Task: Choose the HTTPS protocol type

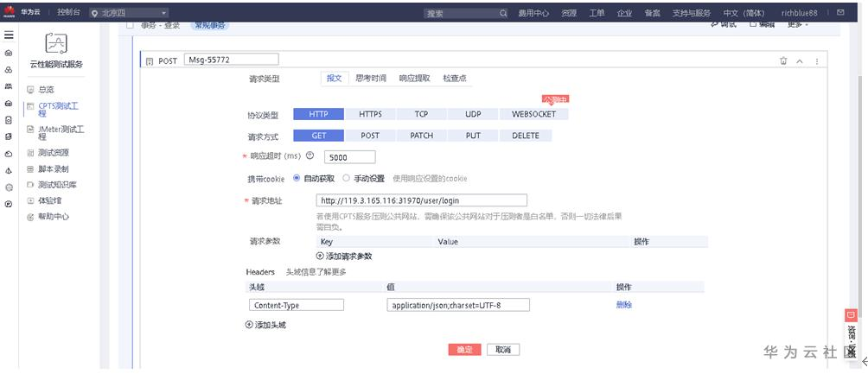Action: pyautogui.click(x=370, y=114)
